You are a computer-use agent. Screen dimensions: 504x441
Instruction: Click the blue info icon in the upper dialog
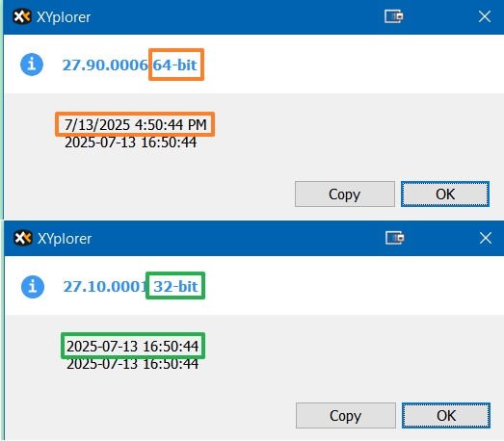32,65
